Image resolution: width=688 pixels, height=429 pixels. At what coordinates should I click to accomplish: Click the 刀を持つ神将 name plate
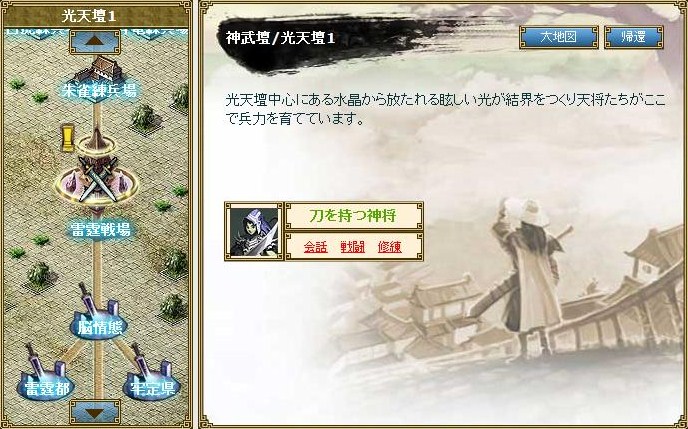[x=354, y=216]
